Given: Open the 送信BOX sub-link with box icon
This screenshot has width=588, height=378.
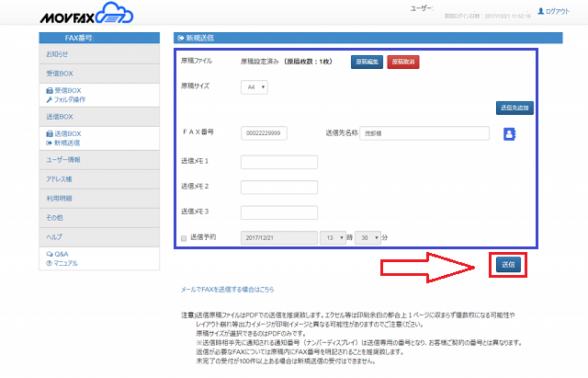Looking at the screenshot, I should [x=63, y=133].
